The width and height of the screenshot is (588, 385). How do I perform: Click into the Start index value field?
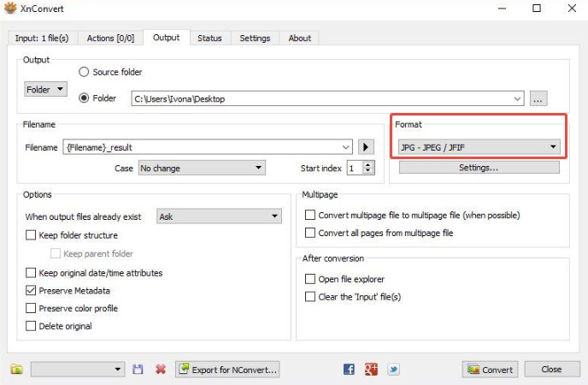(356, 168)
